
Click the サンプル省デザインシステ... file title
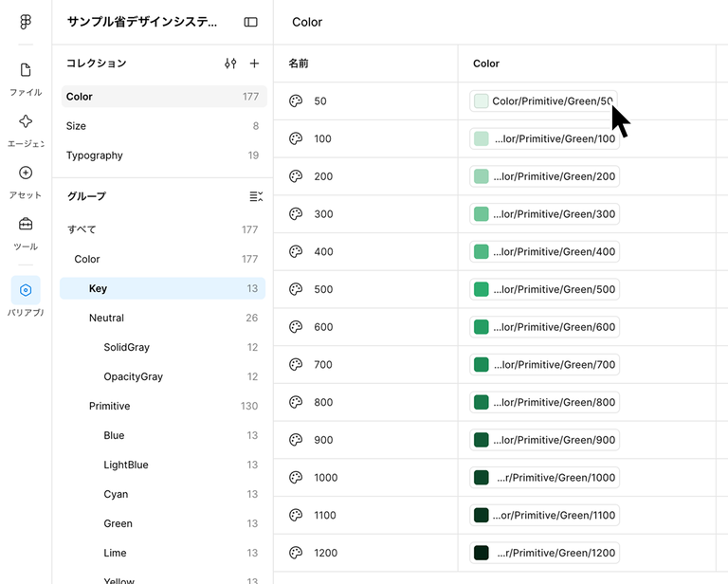142,22
